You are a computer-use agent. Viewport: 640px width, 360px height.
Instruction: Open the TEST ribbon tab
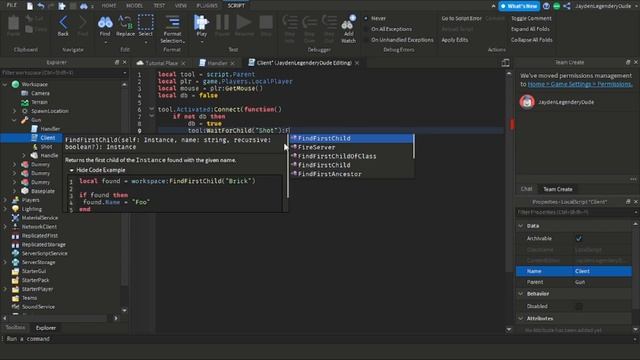159,6
